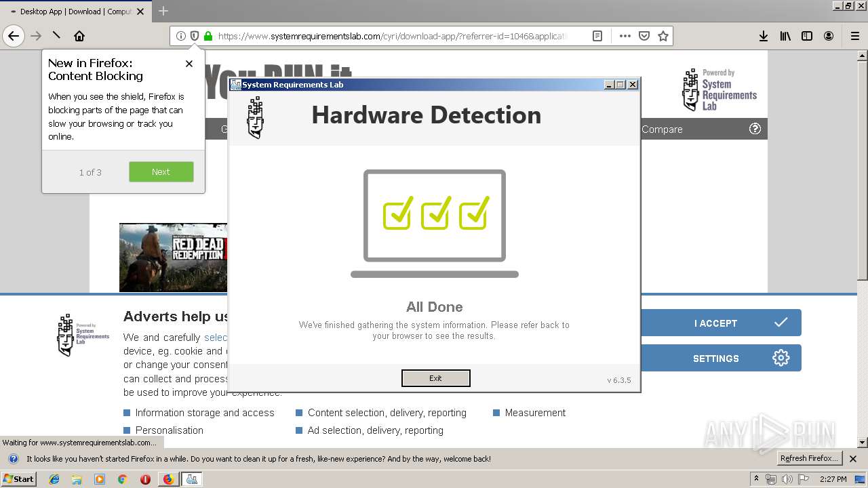
Task: Open Opera from the taskbar
Action: point(145,479)
